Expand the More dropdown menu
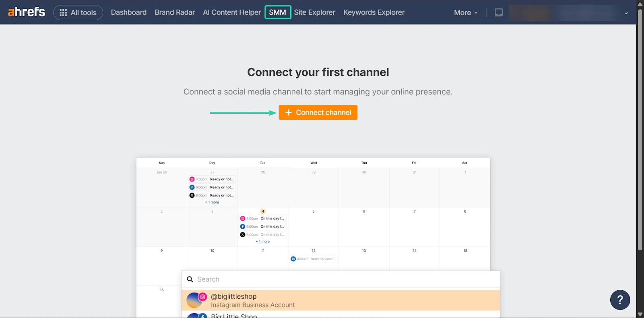 click(x=466, y=13)
